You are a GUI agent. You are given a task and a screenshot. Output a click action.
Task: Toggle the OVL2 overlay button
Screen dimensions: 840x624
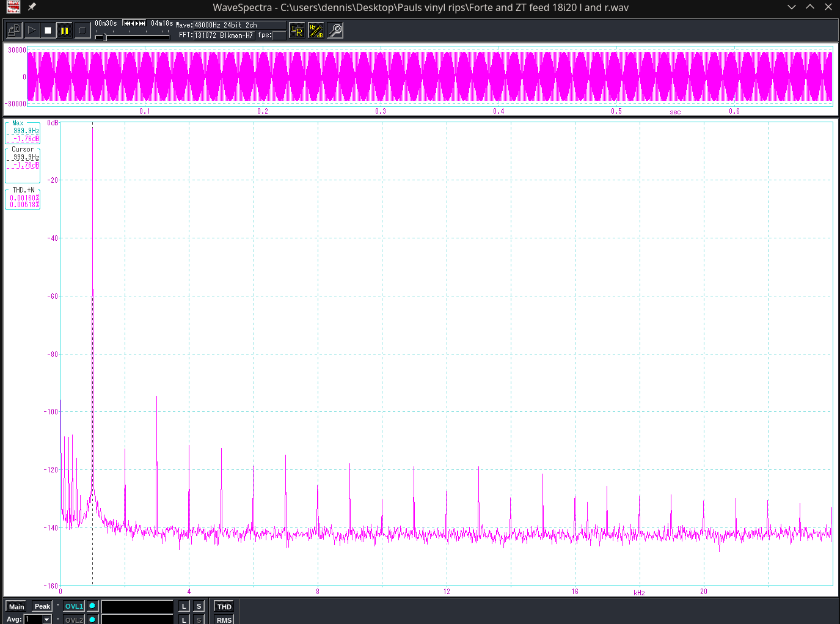click(74, 620)
